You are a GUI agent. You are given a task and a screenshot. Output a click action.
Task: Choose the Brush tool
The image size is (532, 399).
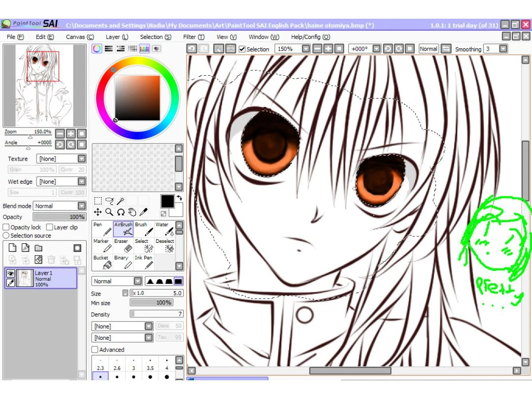pos(144,229)
